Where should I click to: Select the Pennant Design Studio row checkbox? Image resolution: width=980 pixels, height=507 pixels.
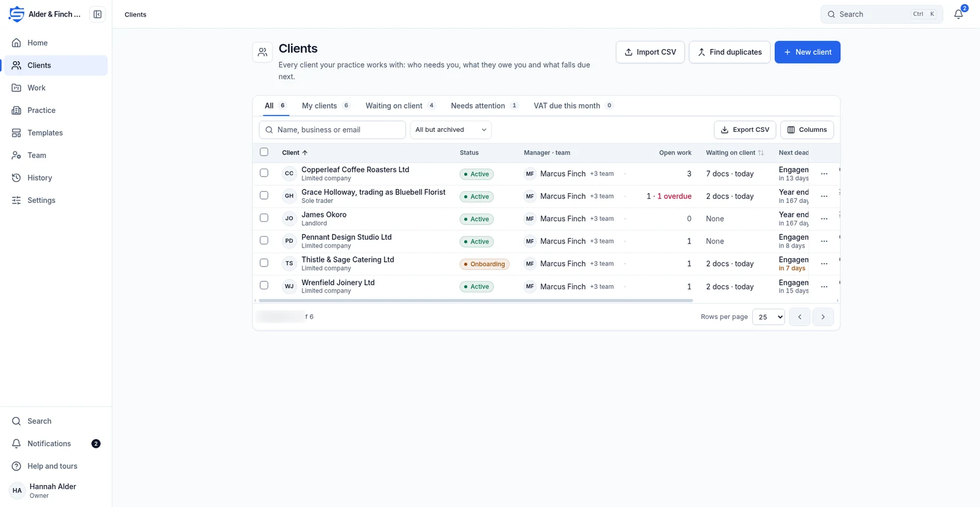(264, 240)
